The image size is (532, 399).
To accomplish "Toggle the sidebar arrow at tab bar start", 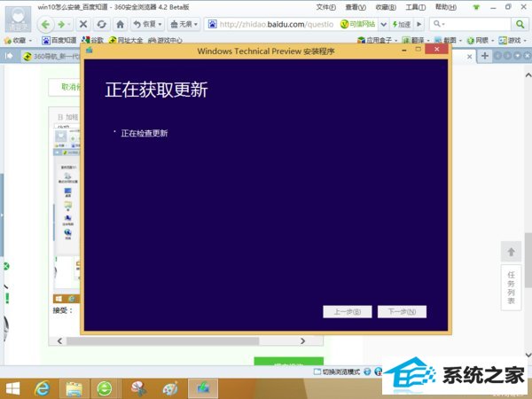I will point(9,56).
